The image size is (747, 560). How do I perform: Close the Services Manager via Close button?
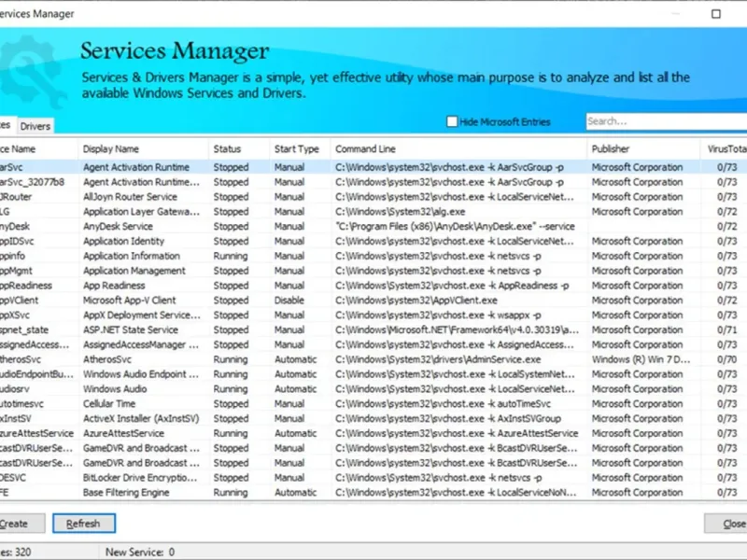pos(726,524)
